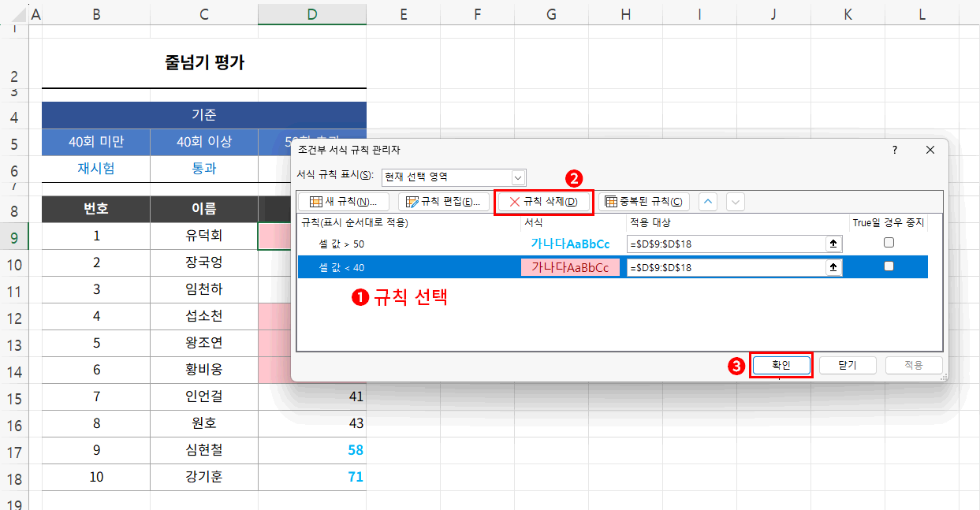
Task: Click the name cell 심현철
Action: pyautogui.click(x=204, y=451)
